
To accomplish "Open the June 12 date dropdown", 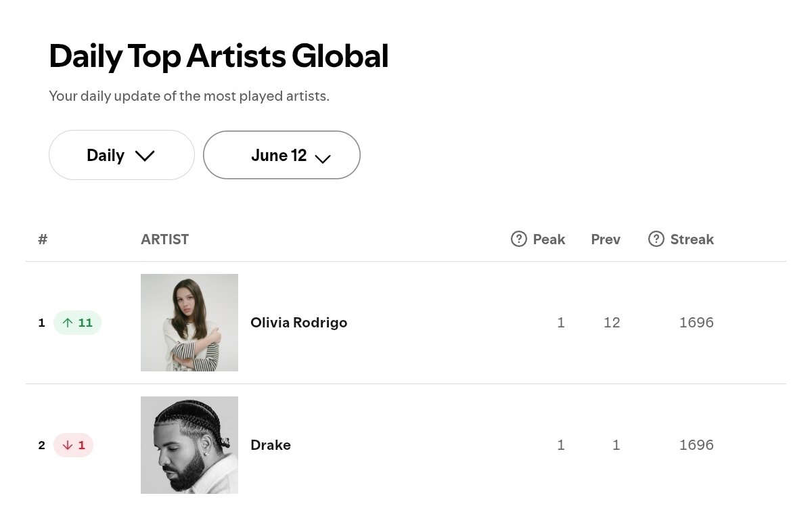I will 281,155.
